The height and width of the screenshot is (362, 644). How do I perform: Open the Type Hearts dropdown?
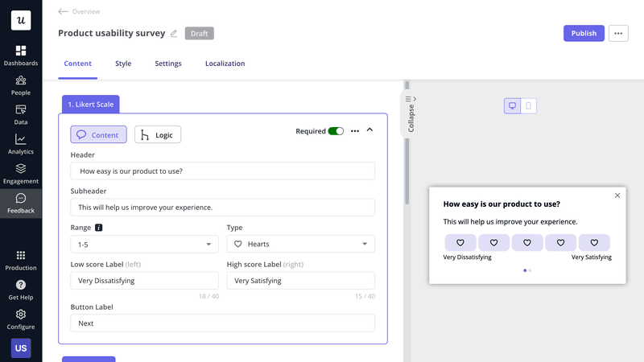tap(300, 244)
